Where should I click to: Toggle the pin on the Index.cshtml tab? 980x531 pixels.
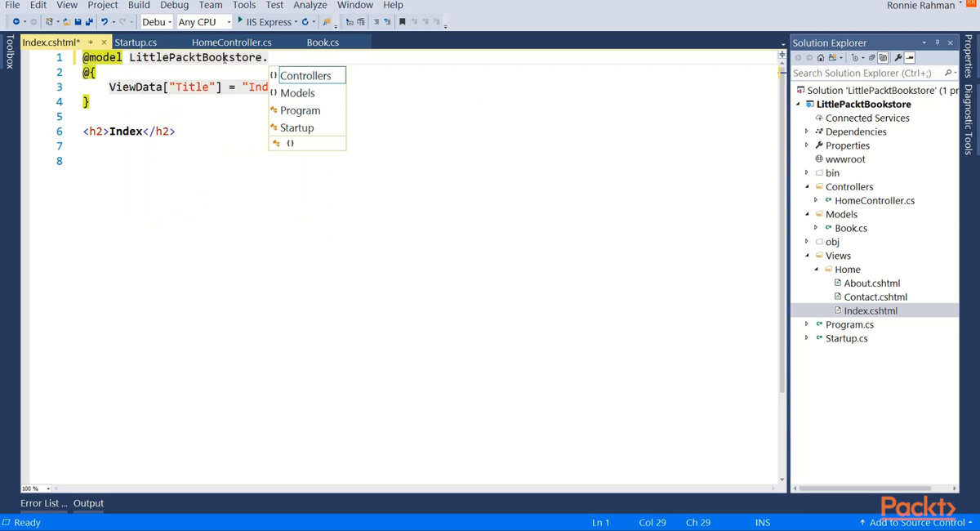pyautogui.click(x=91, y=42)
